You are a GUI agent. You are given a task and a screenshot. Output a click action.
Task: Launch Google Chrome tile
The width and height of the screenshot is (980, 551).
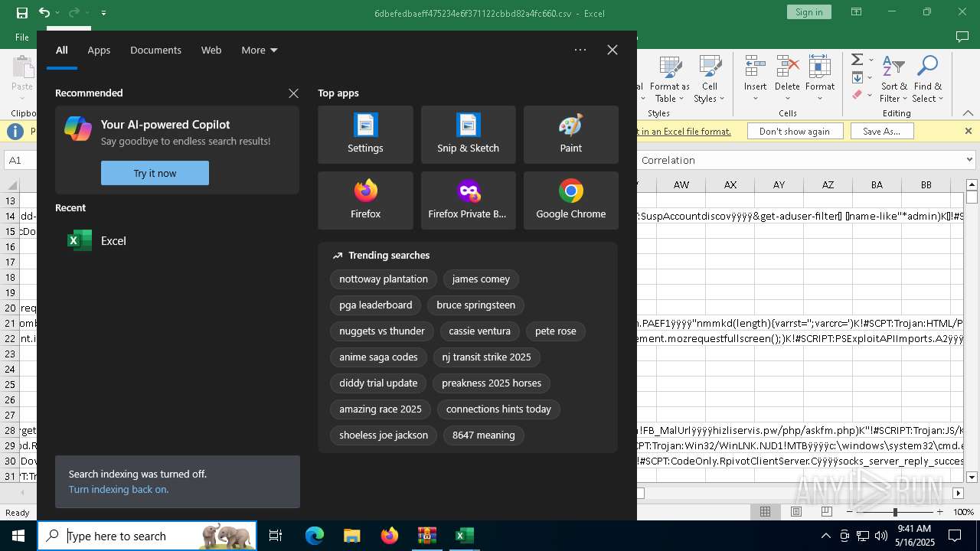[x=570, y=201]
